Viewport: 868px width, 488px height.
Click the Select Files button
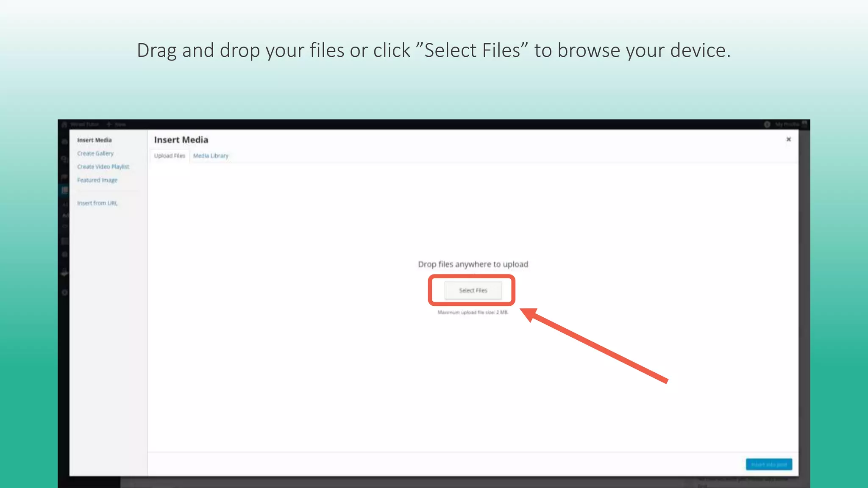pyautogui.click(x=473, y=291)
